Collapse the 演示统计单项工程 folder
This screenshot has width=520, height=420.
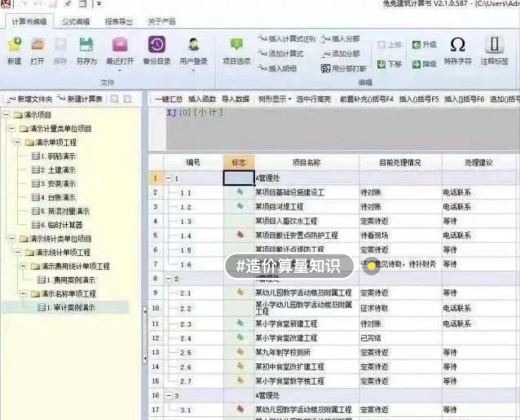(x=17, y=253)
